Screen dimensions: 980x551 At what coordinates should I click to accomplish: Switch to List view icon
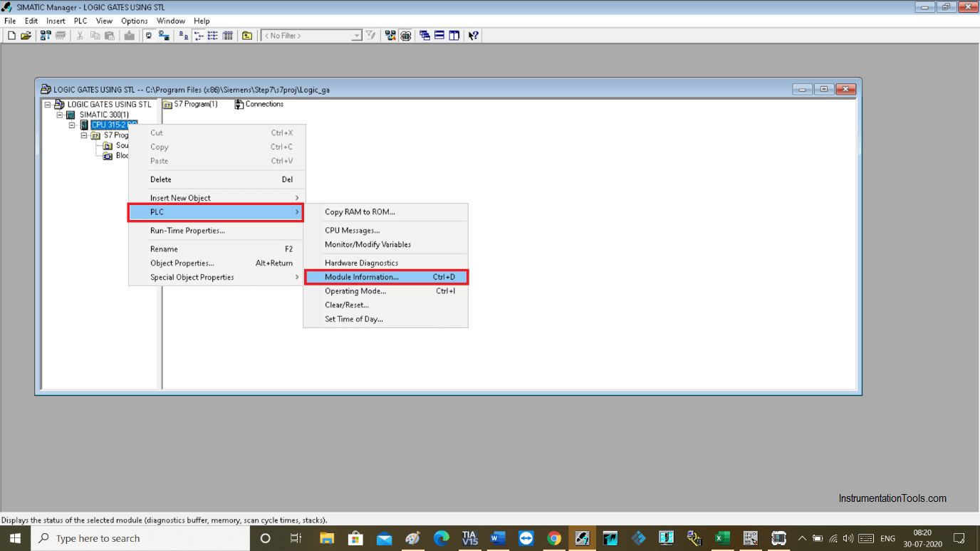click(x=212, y=36)
